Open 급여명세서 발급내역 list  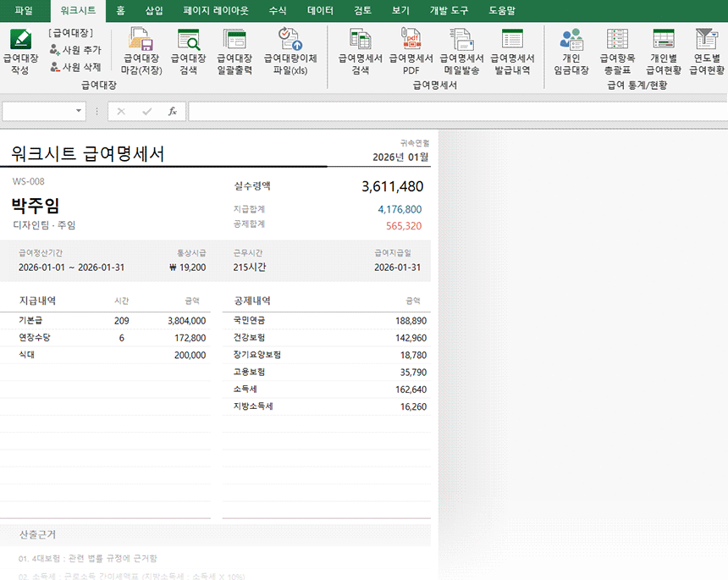[512, 51]
